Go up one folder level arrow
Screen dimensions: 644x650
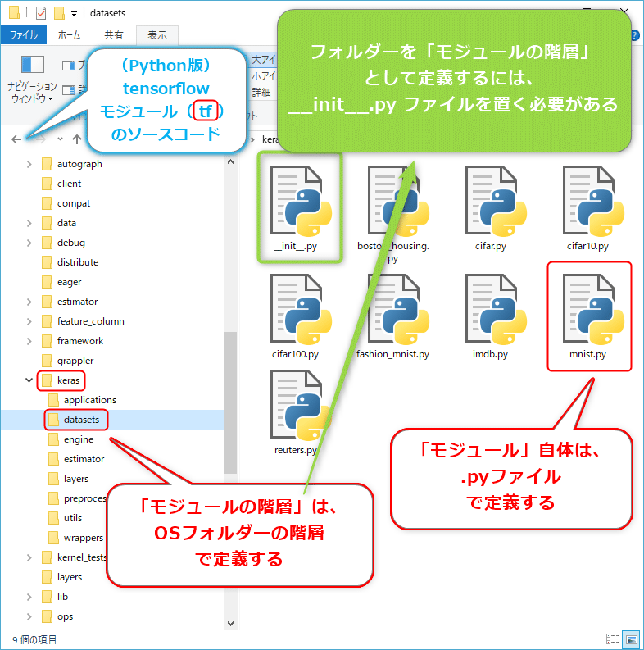tap(77, 139)
